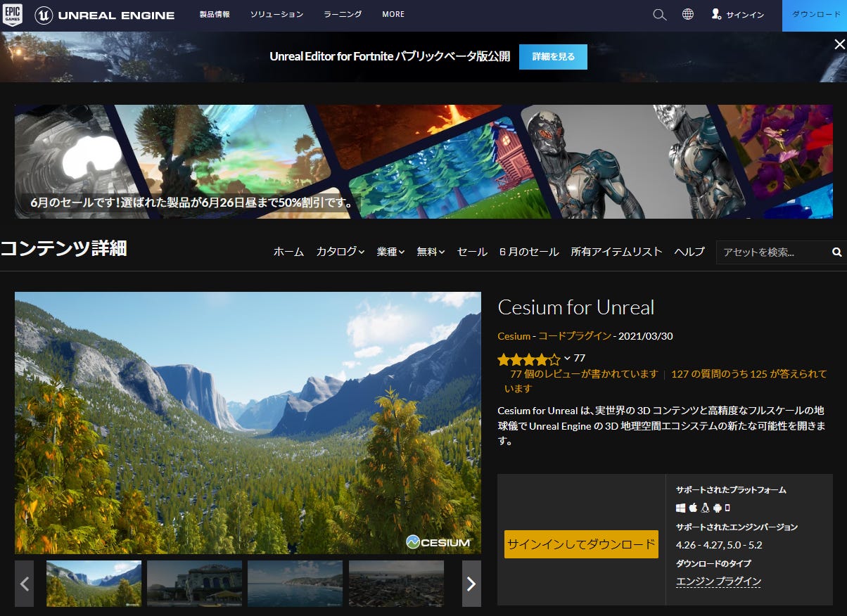Show next thumbnails with right arrow
Viewport: 847px width, 616px height.
[x=471, y=583]
